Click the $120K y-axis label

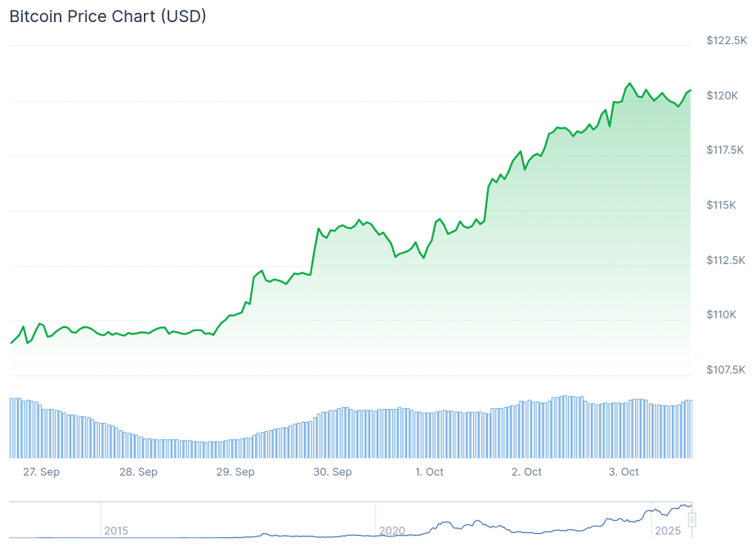(722, 96)
